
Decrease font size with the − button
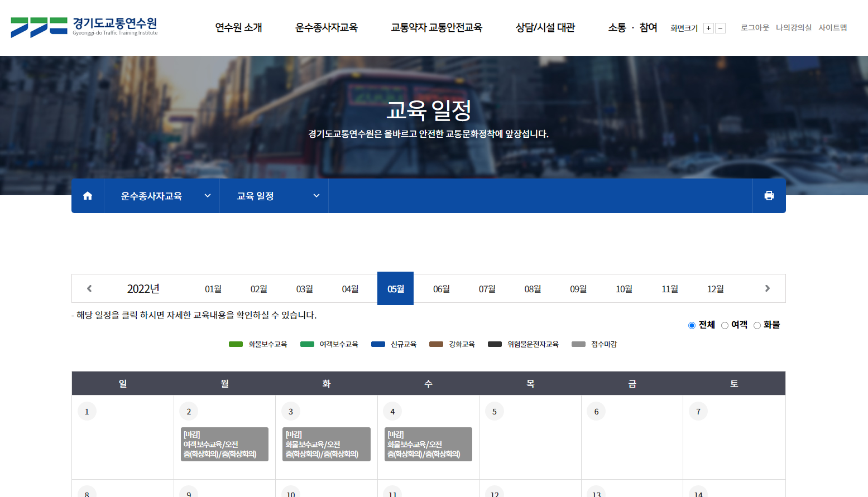(x=720, y=27)
